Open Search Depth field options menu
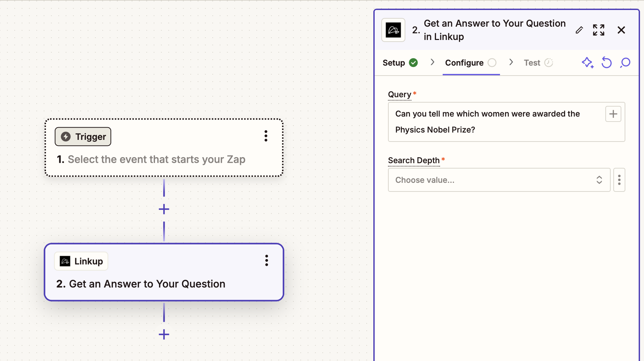 (x=619, y=180)
